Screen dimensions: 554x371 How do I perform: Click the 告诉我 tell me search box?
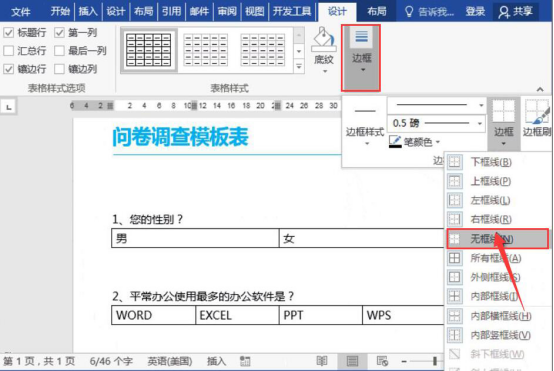(x=430, y=12)
